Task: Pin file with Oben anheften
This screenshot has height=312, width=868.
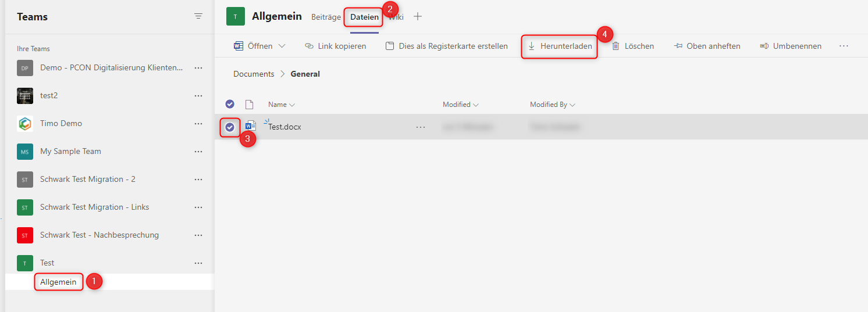Action: click(707, 46)
